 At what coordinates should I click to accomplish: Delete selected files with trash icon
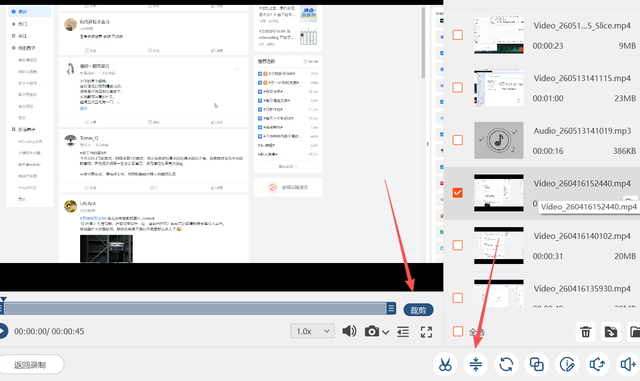coord(586,332)
